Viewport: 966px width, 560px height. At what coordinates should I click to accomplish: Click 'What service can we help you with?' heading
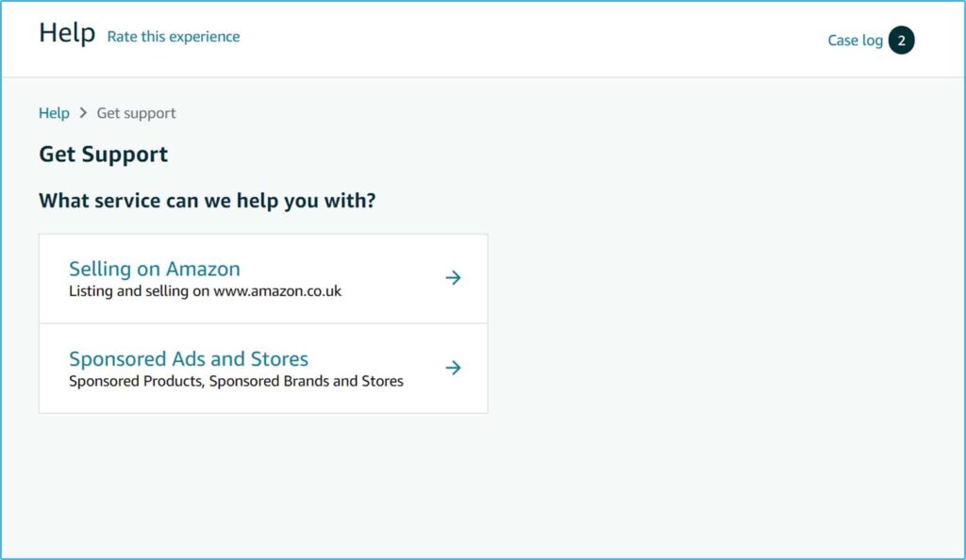coord(207,201)
